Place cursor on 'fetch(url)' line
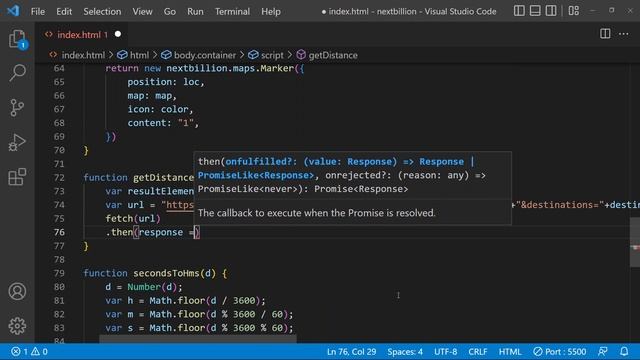 tap(133, 219)
